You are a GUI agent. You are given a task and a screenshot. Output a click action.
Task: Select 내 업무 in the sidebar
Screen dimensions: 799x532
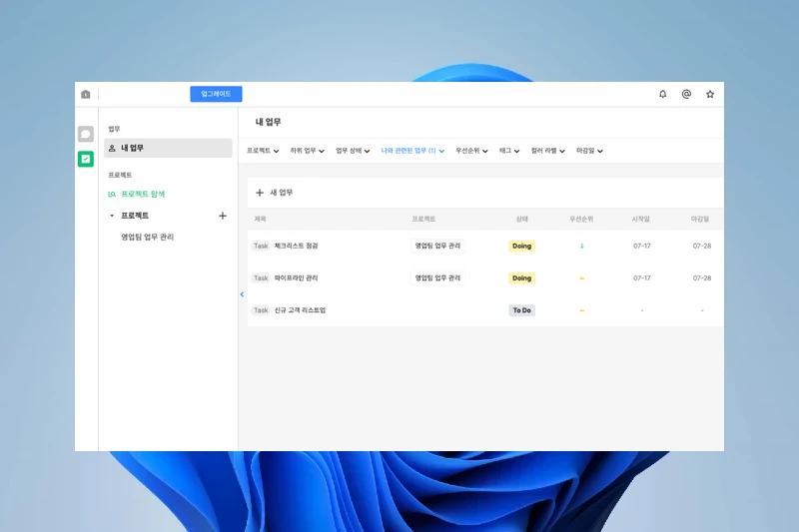pyautogui.click(x=168, y=148)
